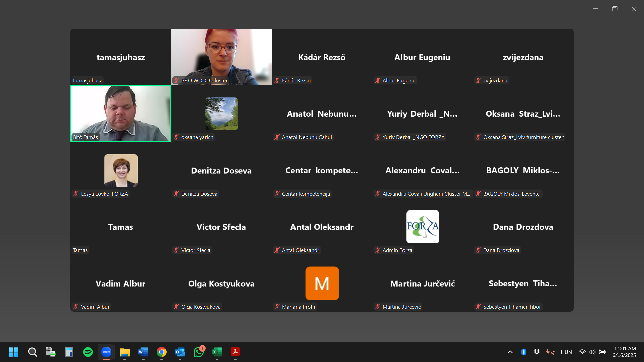644x362 pixels.
Task: Click Mariana Profir orange avatar tile
Action: pyautogui.click(x=322, y=283)
